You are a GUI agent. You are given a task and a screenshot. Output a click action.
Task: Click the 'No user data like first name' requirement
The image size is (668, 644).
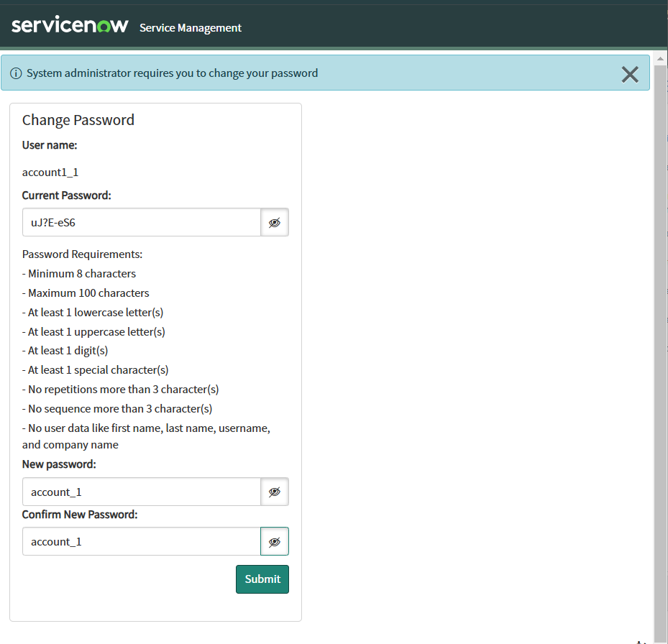pyautogui.click(x=146, y=436)
